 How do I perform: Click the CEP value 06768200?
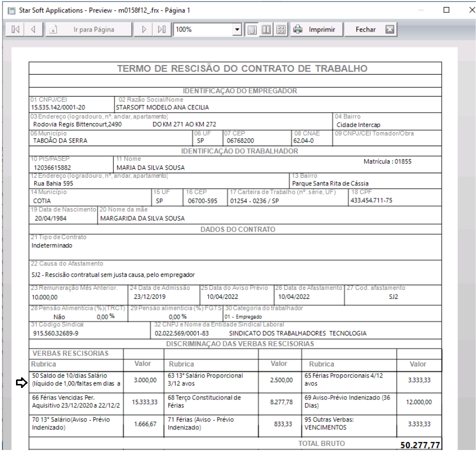click(240, 141)
